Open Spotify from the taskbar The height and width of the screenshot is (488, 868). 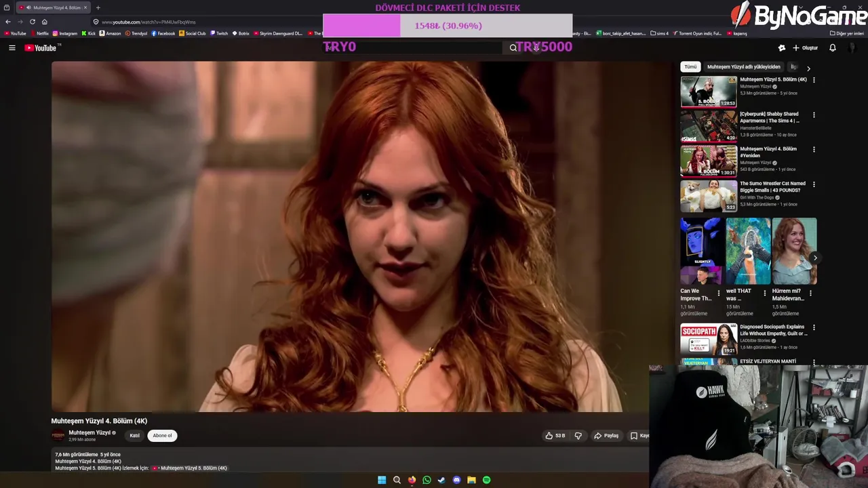(x=486, y=480)
